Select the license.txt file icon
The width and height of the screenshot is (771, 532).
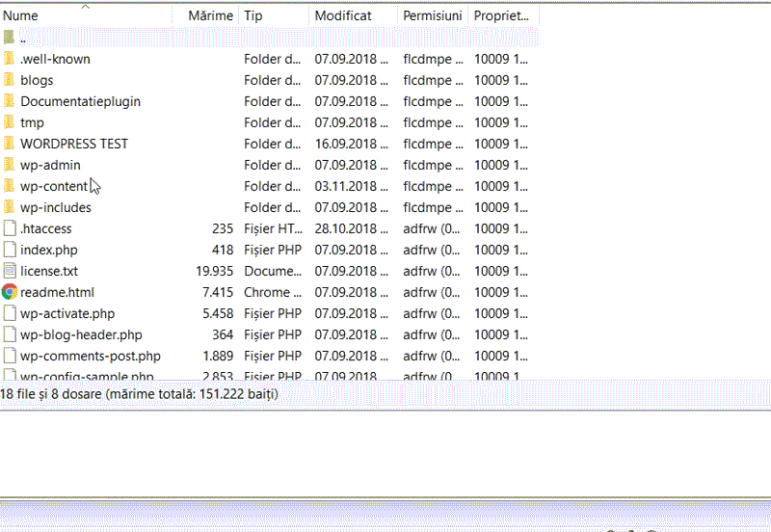tap(10, 271)
